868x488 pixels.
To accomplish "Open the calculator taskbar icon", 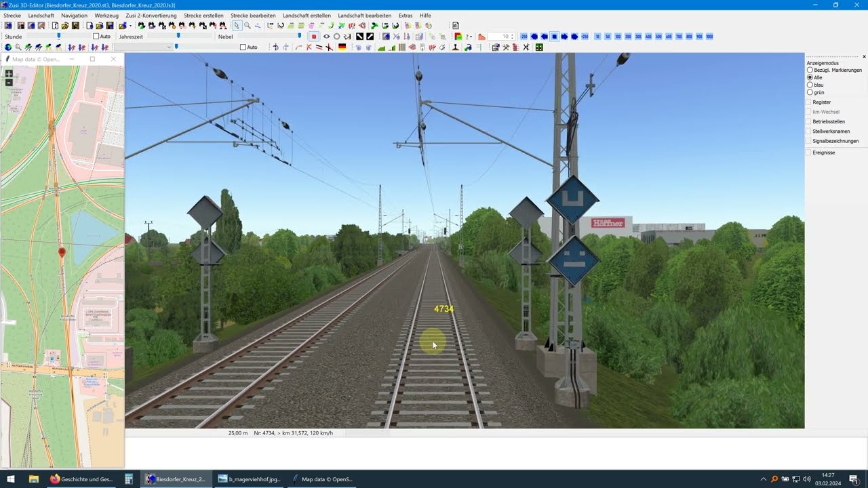I will [x=128, y=479].
